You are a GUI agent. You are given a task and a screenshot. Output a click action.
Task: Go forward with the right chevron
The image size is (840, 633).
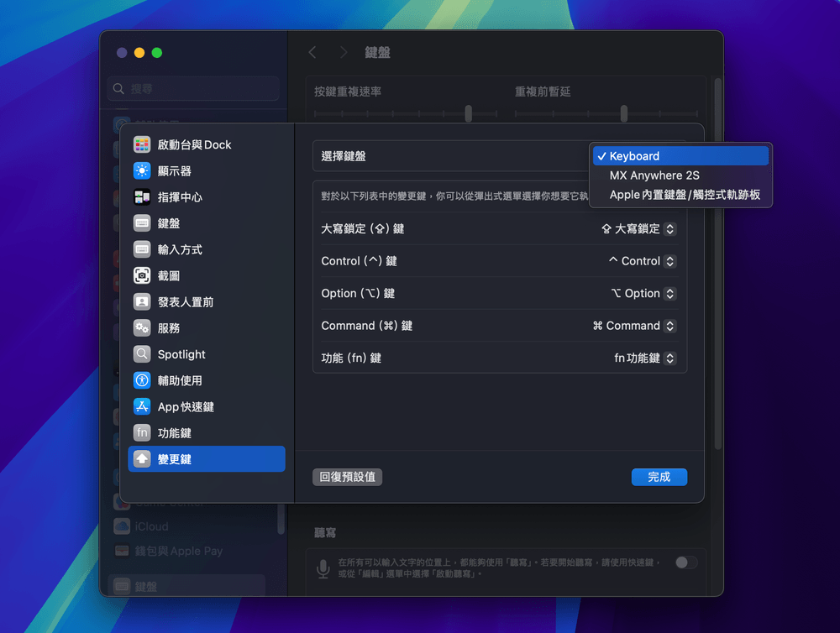point(344,53)
